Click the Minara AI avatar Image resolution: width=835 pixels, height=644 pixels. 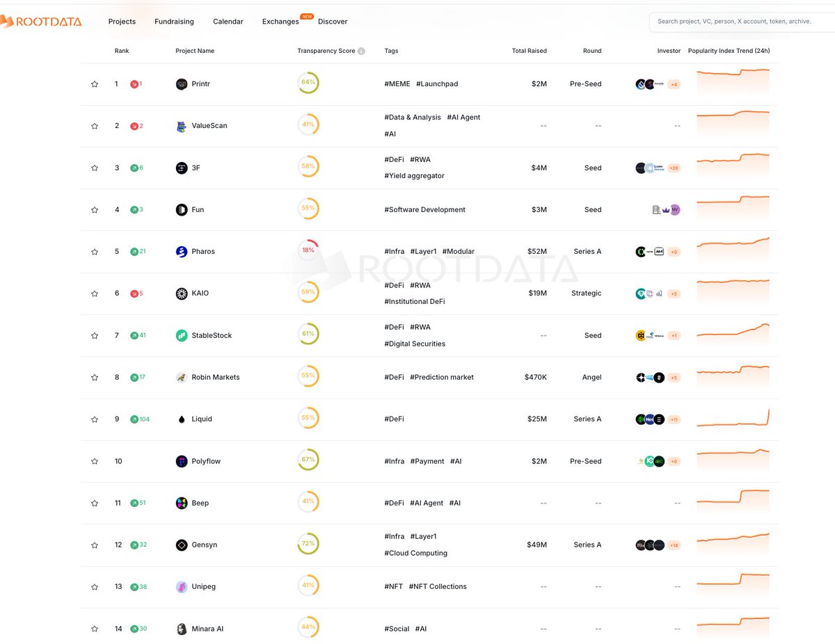pyautogui.click(x=182, y=629)
